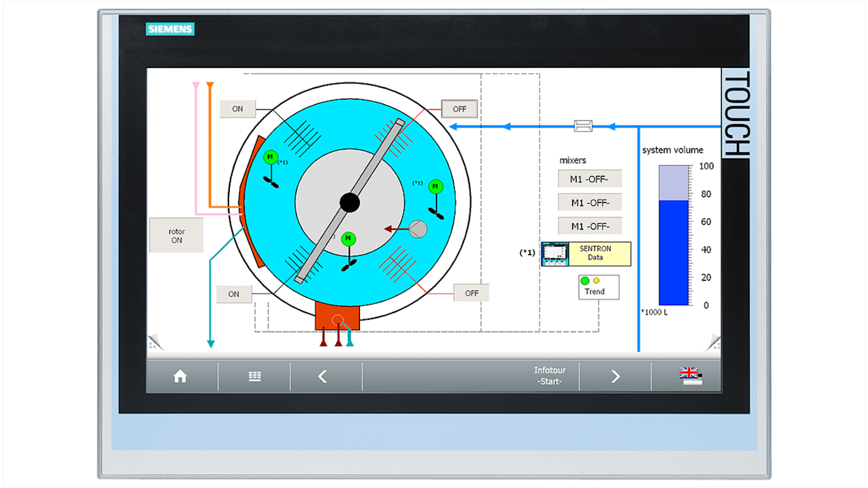
Task: Open the SENTRON device display icon
Action: (555, 253)
